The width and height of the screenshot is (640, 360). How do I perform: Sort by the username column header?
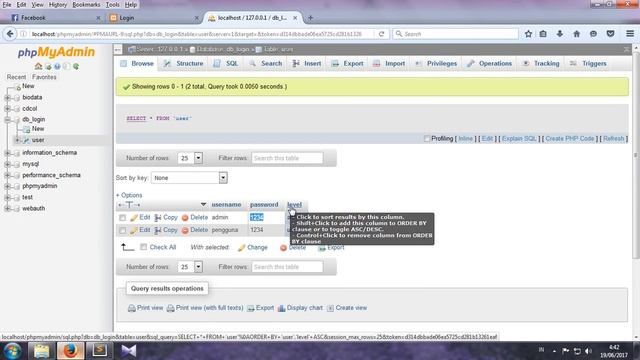pyautogui.click(x=226, y=204)
